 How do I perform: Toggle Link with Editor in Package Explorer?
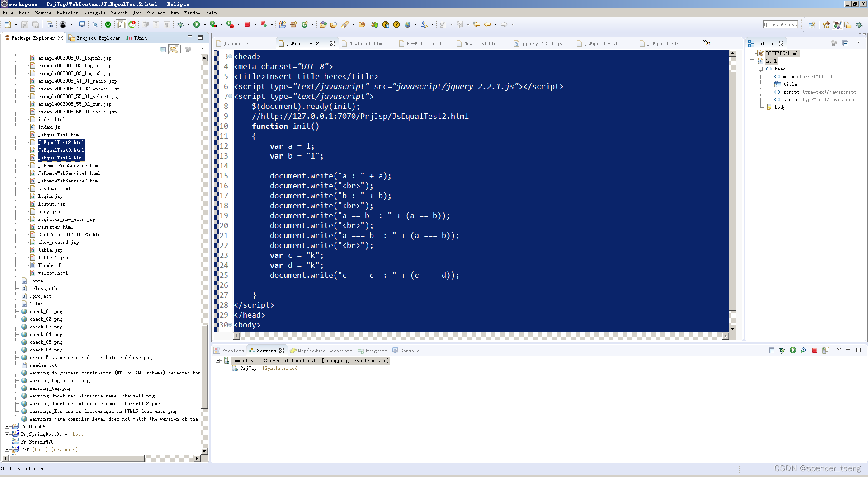tap(174, 49)
